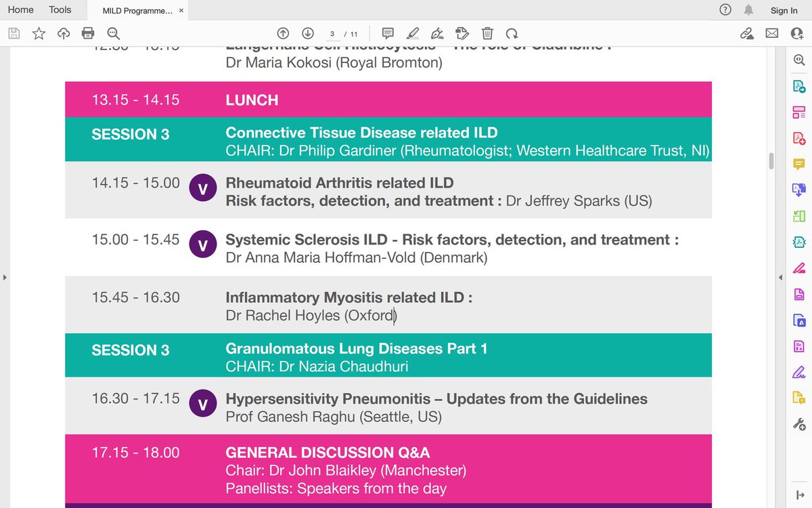Open Send for Comments tool in sidebar
Screen dimensions: 812x508
tap(799, 398)
